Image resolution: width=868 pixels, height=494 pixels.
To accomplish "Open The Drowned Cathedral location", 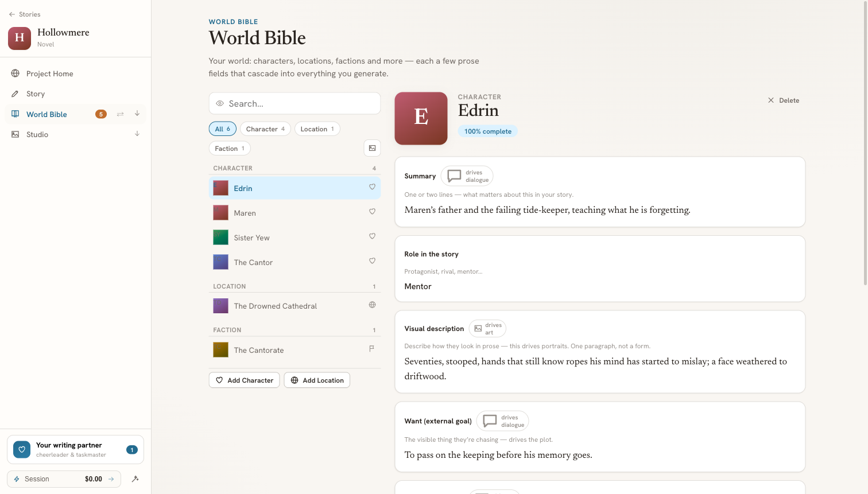I will click(294, 306).
